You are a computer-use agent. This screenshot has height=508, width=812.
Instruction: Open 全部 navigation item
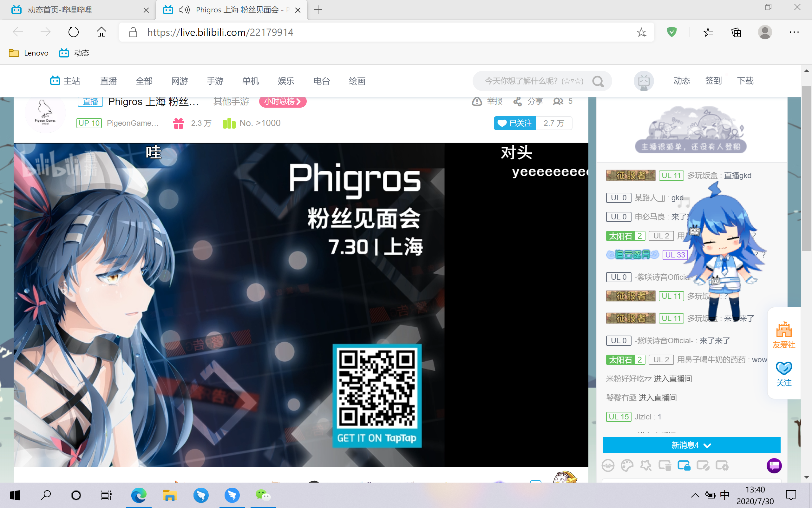coord(144,81)
